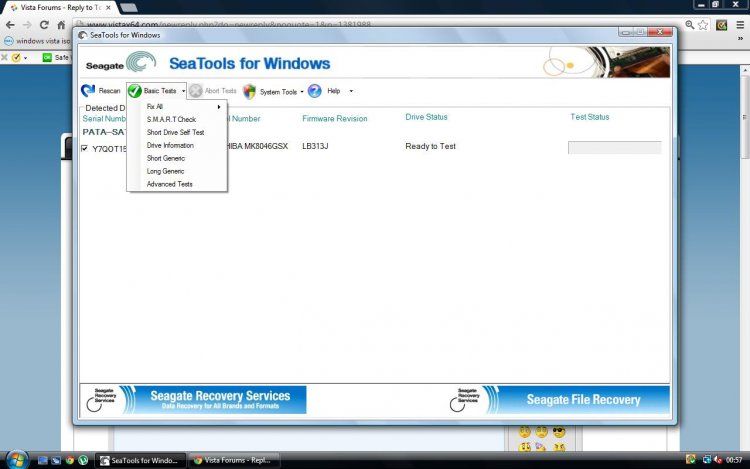Click the Norton tray icon
The image size is (750, 469).
pyautogui.click(x=690, y=460)
